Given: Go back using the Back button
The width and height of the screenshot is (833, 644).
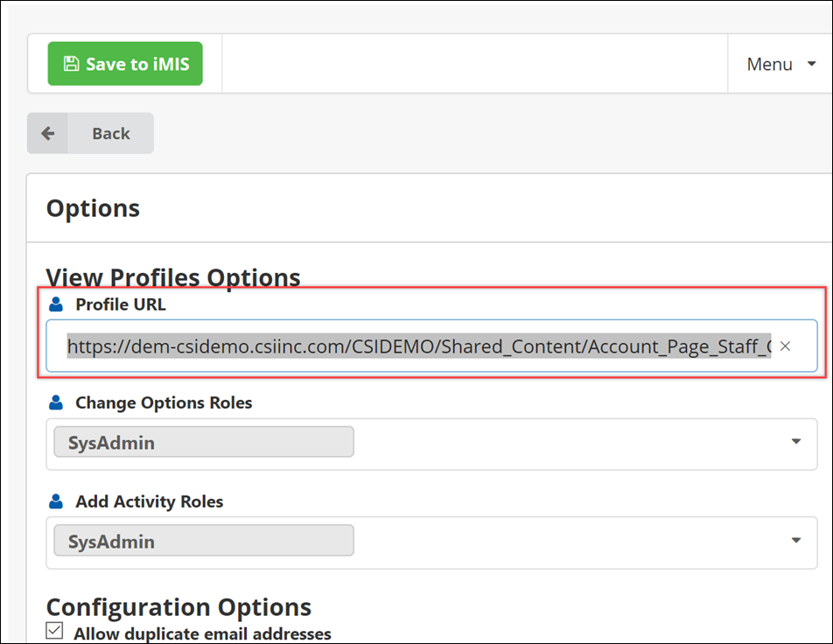Looking at the screenshot, I should point(110,134).
